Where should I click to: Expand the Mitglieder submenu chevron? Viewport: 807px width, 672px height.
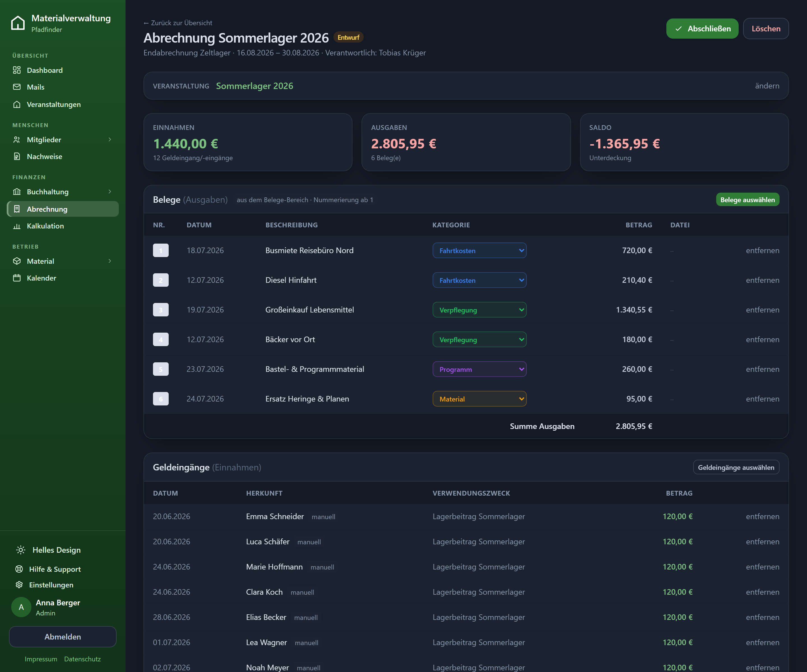click(110, 140)
